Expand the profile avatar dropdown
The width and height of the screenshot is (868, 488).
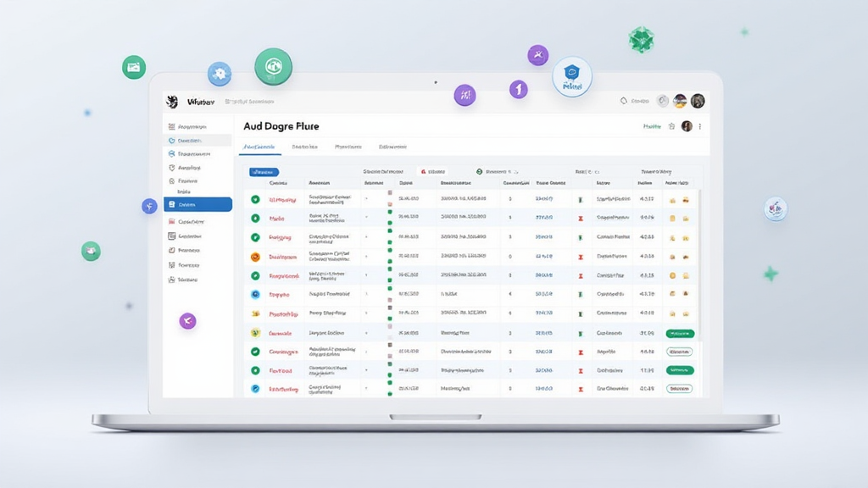pyautogui.click(x=698, y=100)
